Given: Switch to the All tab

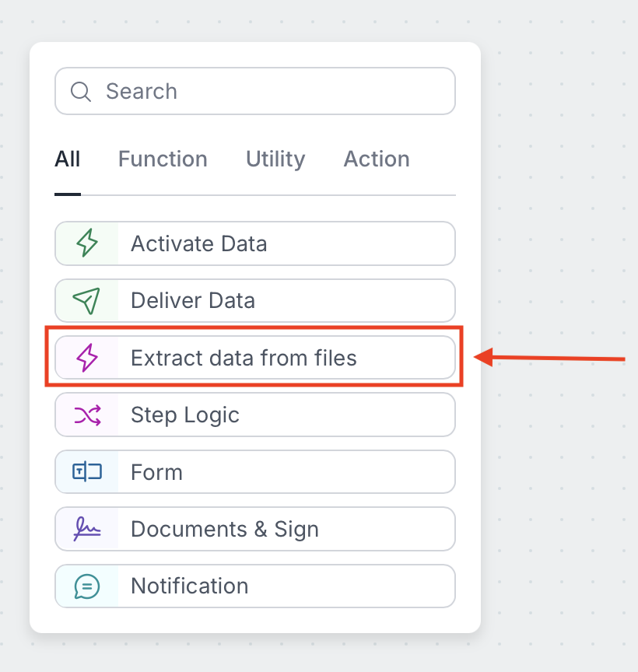Looking at the screenshot, I should (x=68, y=159).
